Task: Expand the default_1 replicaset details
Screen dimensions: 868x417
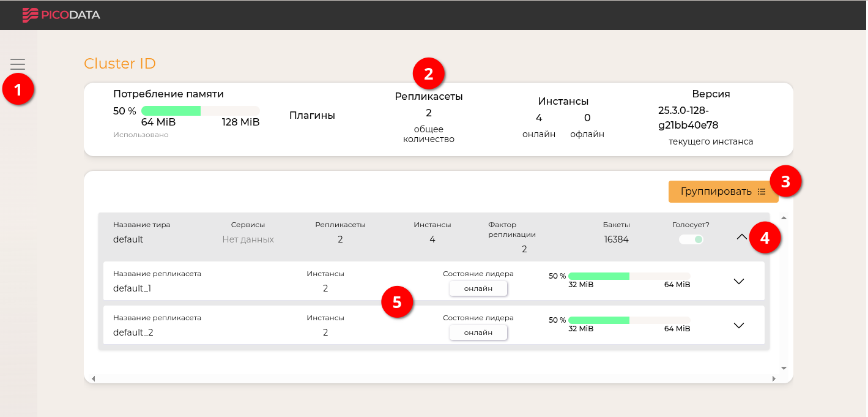Action: [x=738, y=281]
